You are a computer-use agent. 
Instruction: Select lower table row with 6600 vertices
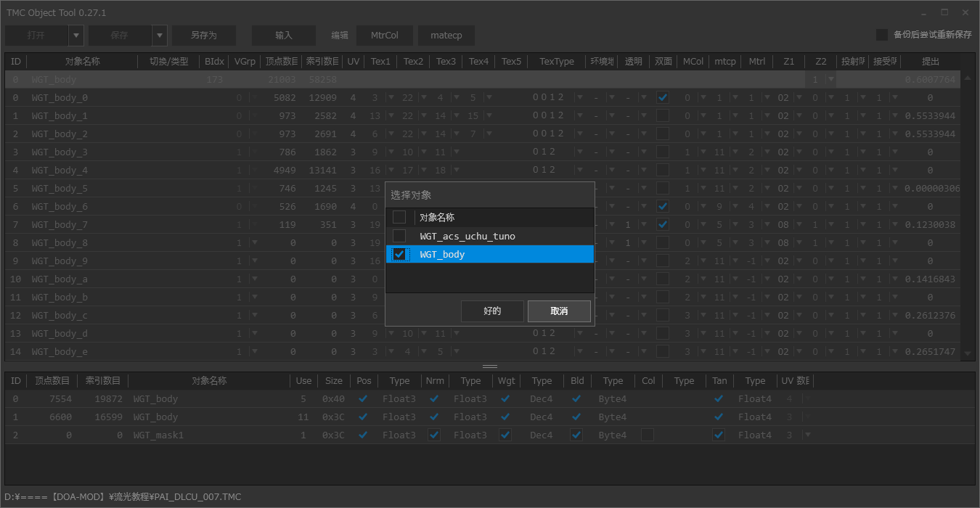tap(490, 417)
